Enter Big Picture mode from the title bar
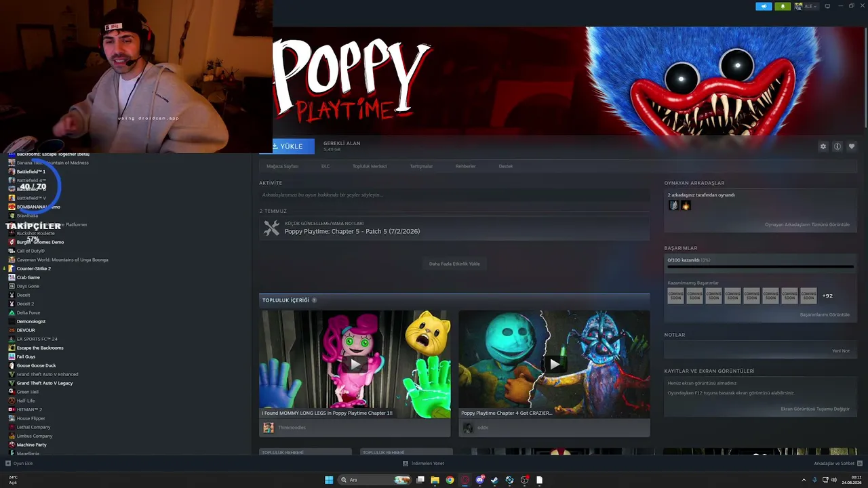The height and width of the screenshot is (488, 868). click(827, 6)
